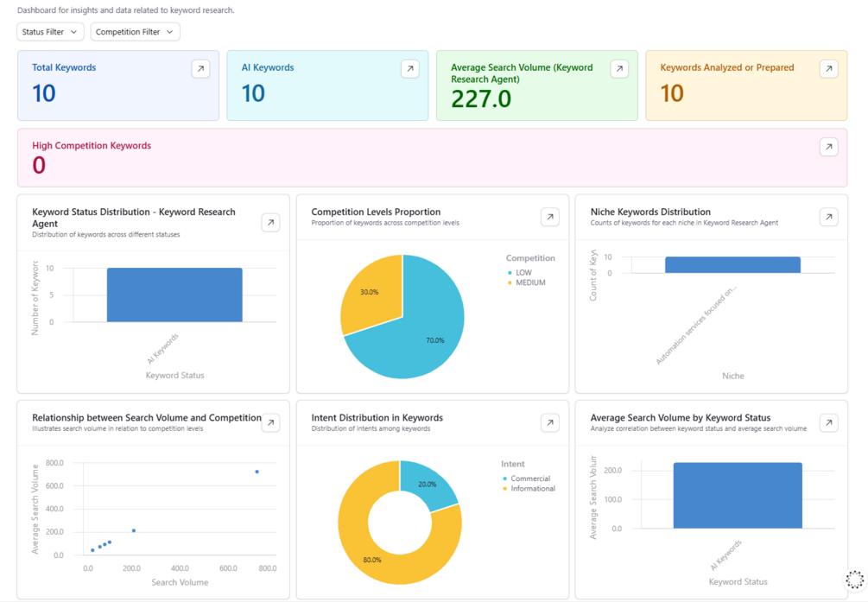The image size is (868, 602).
Task: Expand the Competition Levels Proportion chart
Action: 549,217
